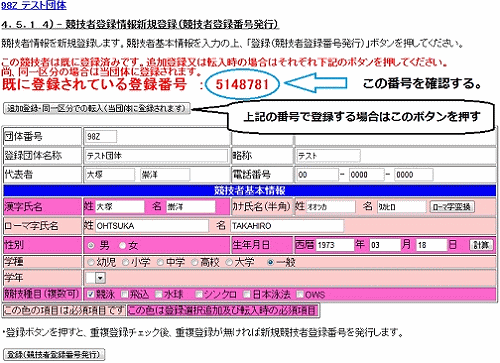The image size is (500, 363).
Task: Toggle the 飛込 checkbox
Action: tap(125, 294)
